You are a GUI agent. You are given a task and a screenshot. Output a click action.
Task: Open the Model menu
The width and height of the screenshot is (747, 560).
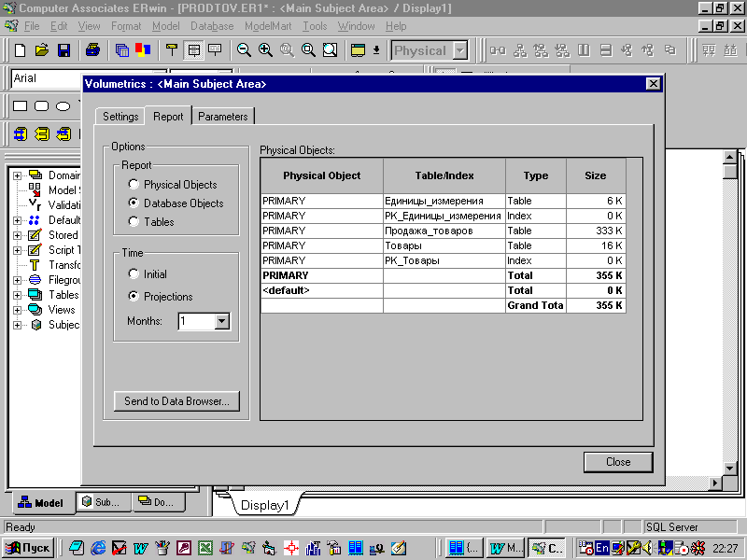pos(166,26)
